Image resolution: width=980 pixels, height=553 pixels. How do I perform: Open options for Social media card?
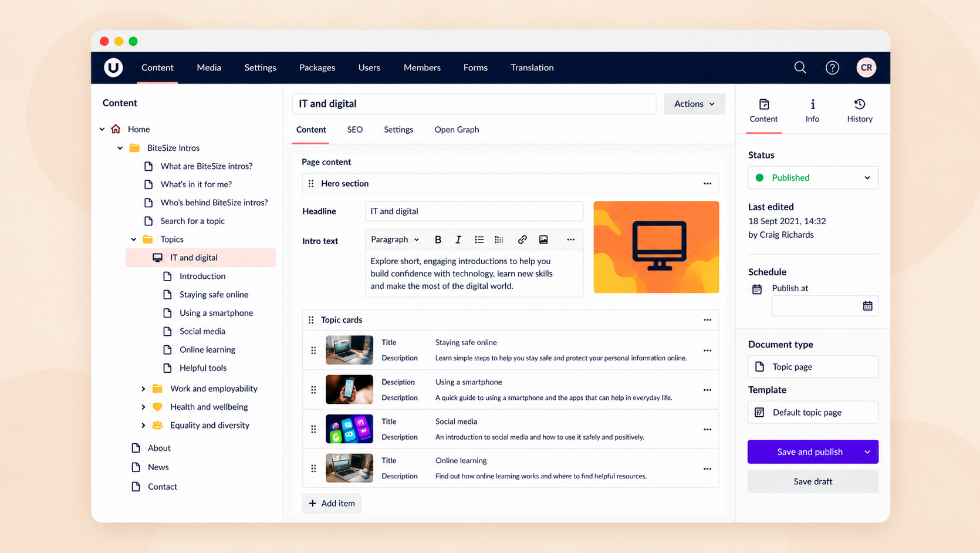pyautogui.click(x=707, y=429)
